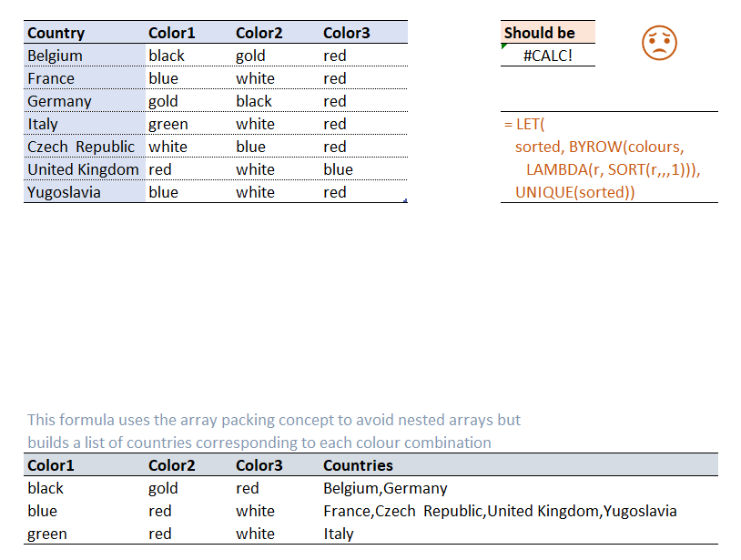The width and height of the screenshot is (741, 560).
Task: Click the array packing description text
Action: (x=273, y=432)
